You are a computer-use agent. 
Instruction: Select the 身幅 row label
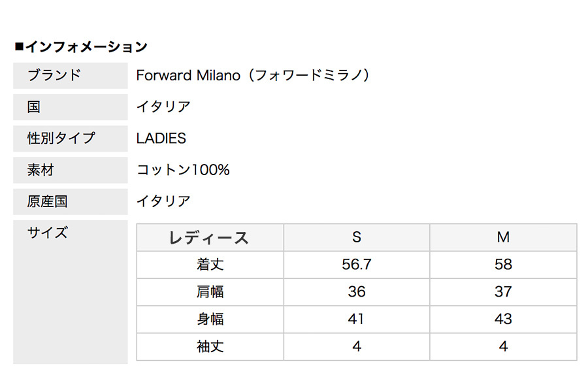point(210,319)
